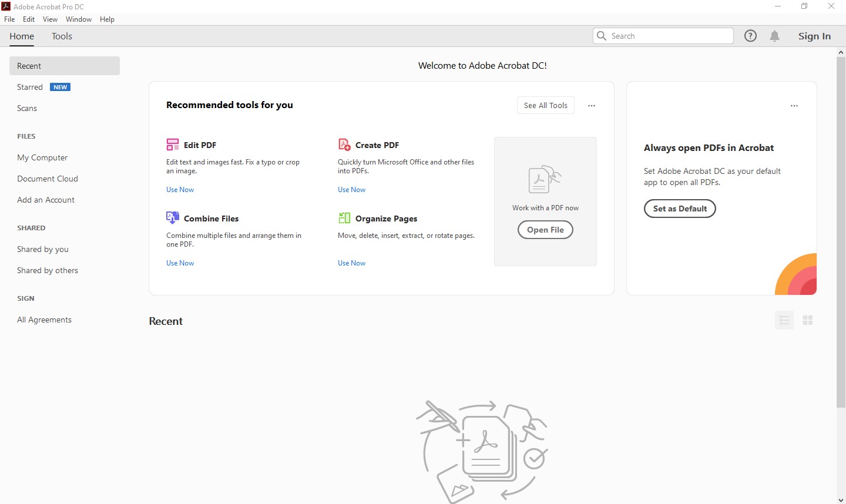Open Always open PDFs card options menu

coord(794,106)
